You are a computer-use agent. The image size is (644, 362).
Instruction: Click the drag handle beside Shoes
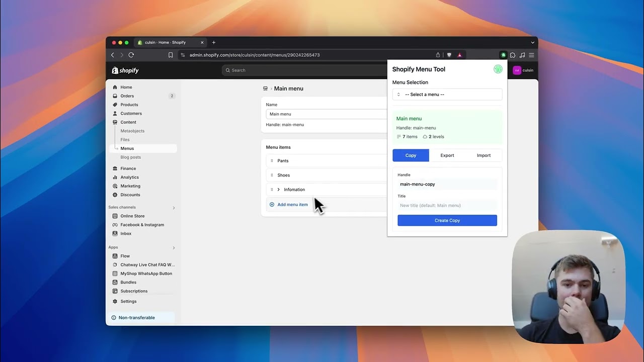point(272,175)
